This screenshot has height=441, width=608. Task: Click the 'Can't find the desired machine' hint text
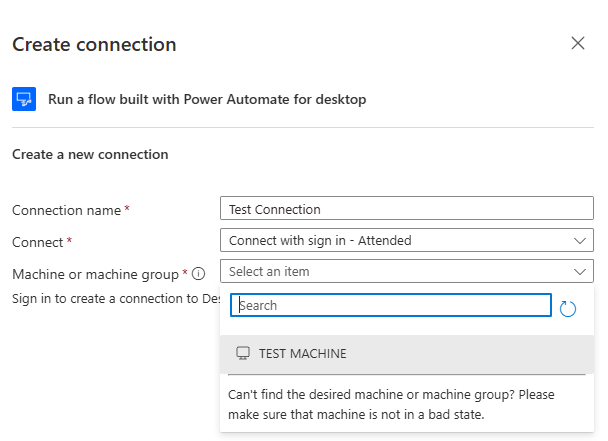click(391, 405)
